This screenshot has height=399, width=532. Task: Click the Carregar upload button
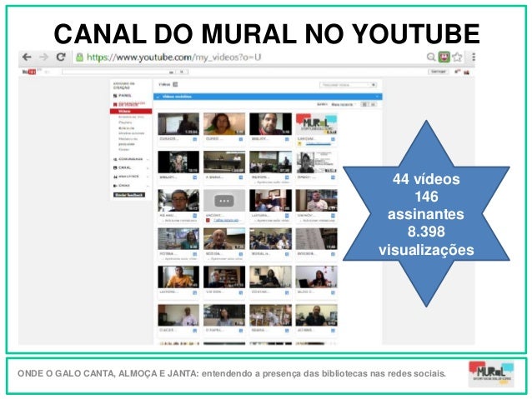[x=439, y=72]
